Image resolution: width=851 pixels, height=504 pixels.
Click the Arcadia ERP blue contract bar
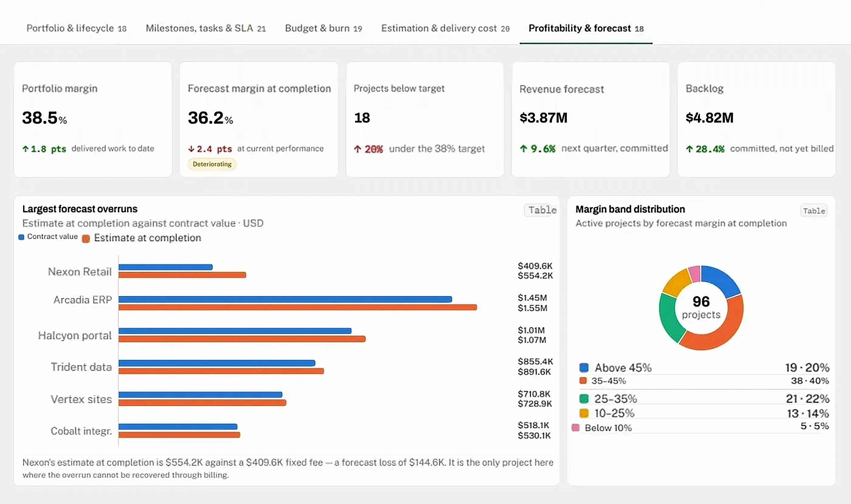click(x=285, y=299)
